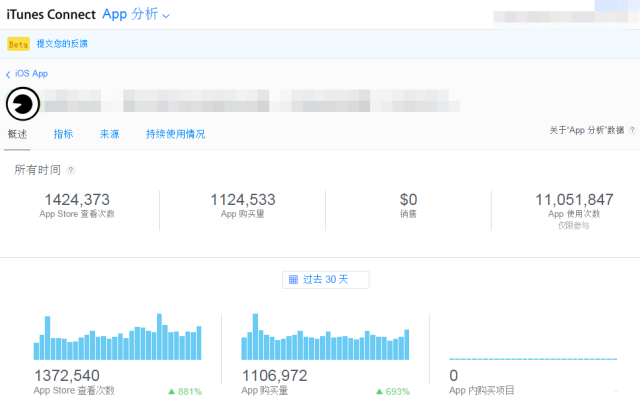Click the 11,051,847 App 使用次数 figure
The height and width of the screenshot is (404, 640).
click(x=574, y=200)
